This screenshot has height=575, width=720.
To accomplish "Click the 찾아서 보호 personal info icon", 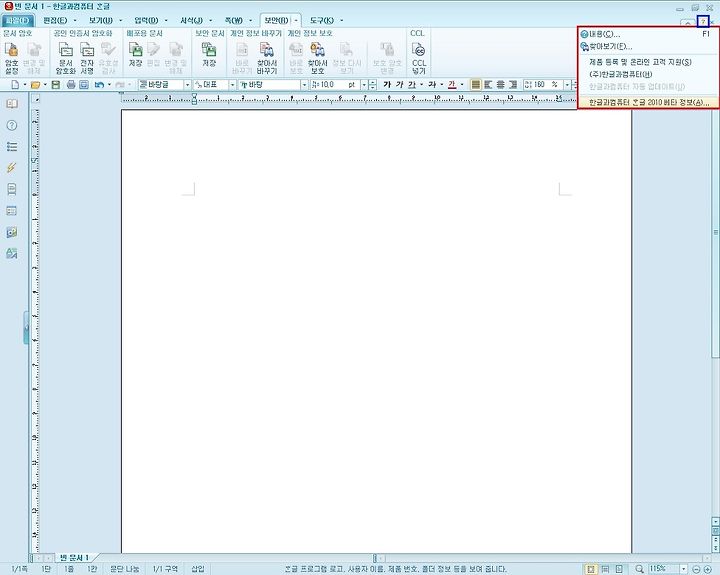I will [317, 58].
